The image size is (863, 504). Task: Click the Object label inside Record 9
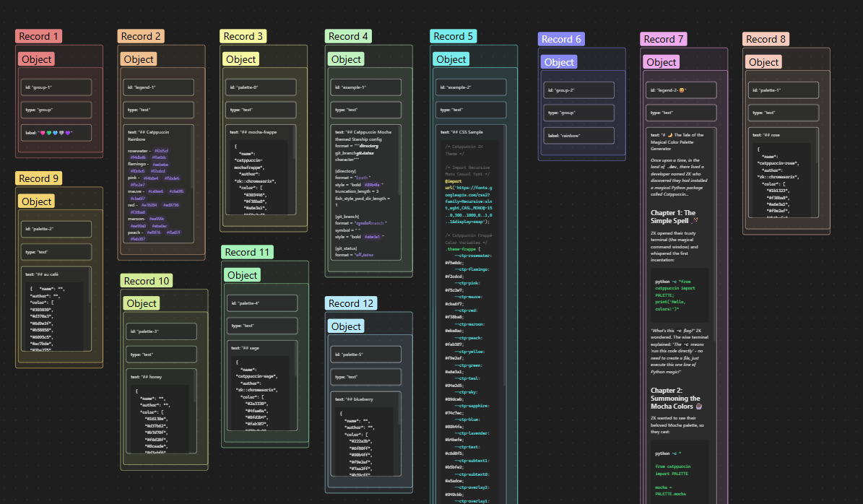point(36,201)
